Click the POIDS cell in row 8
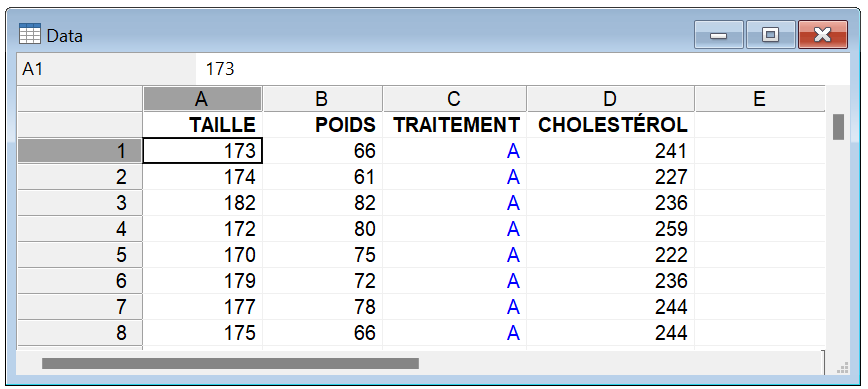The height and width of the screenshot is (389, 868). [x=322, y=333]
